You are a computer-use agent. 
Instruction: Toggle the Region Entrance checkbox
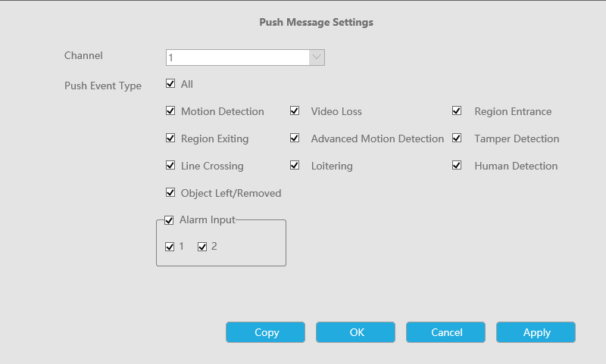(457, 111)
